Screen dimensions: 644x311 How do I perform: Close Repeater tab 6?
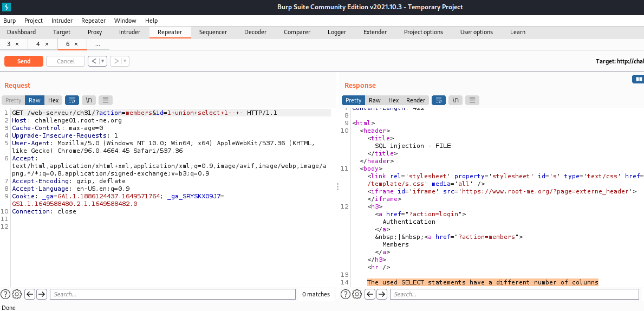tap(76, 44)
